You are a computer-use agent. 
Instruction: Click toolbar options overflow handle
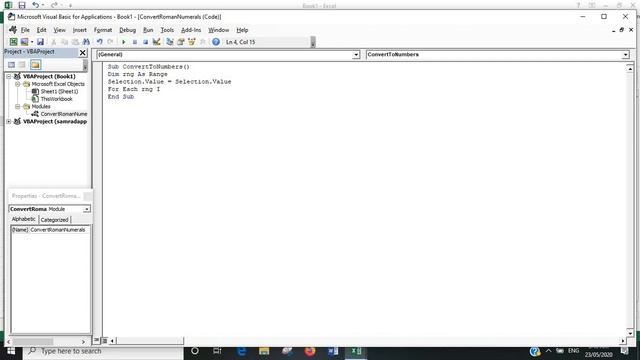point(313,42)
